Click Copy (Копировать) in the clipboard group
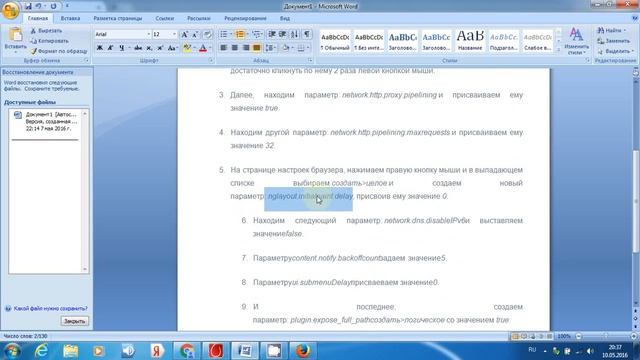The height and width of the screenshot is (360, 640). 49,41
